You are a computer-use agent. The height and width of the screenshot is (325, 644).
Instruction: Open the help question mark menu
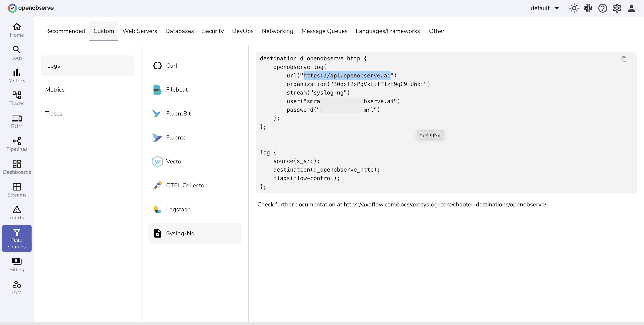[x=603, y=8]
